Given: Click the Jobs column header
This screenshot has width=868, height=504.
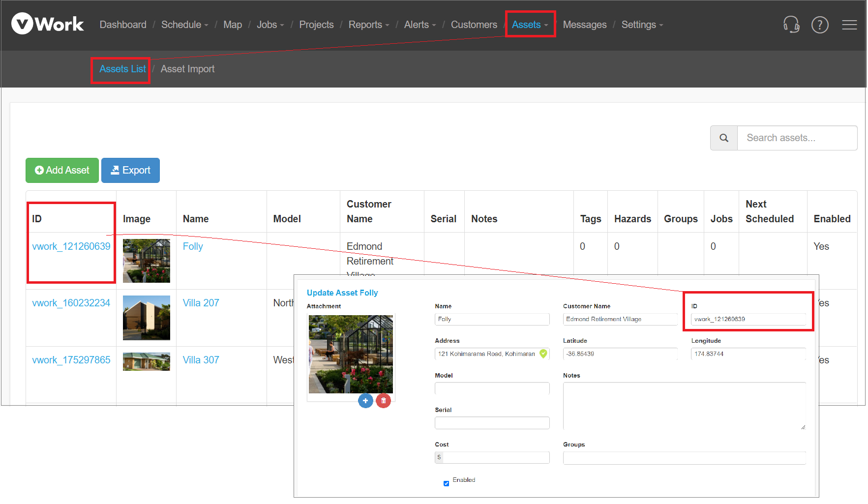Looking at the screenshot, I should point(721,219).
